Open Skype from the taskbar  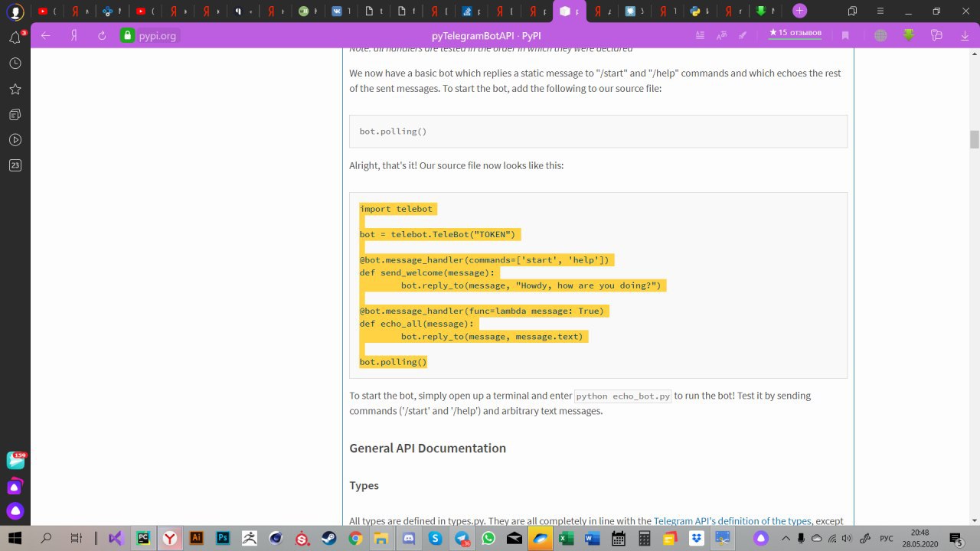click(436, 538)
